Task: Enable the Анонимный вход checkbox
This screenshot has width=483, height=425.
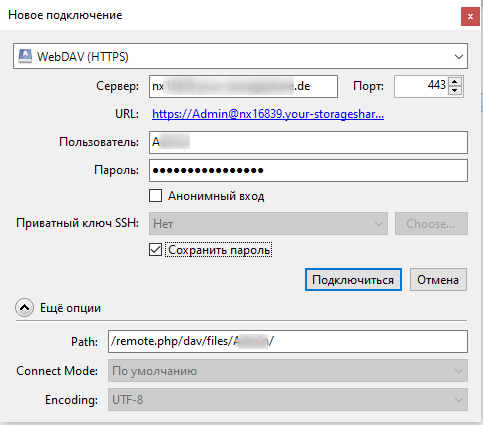Action: coord(155,196)
